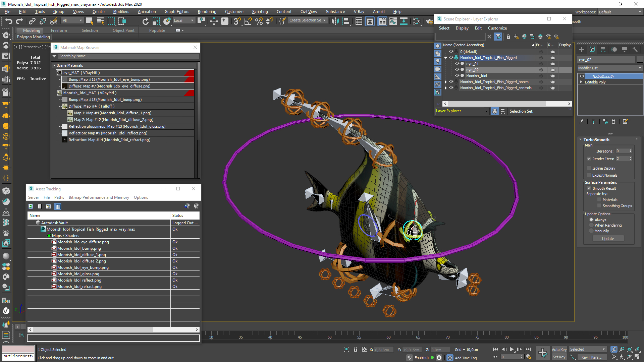644x362 pixels.
Task: Activate the Select Object tool
Action: (x=90, y=21)
